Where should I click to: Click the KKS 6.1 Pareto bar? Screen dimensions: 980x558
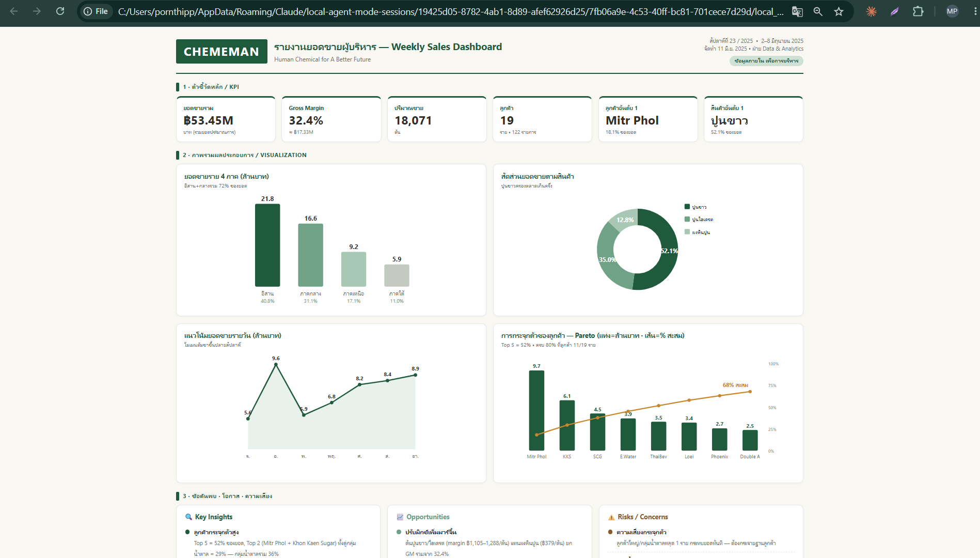[567, 426]
